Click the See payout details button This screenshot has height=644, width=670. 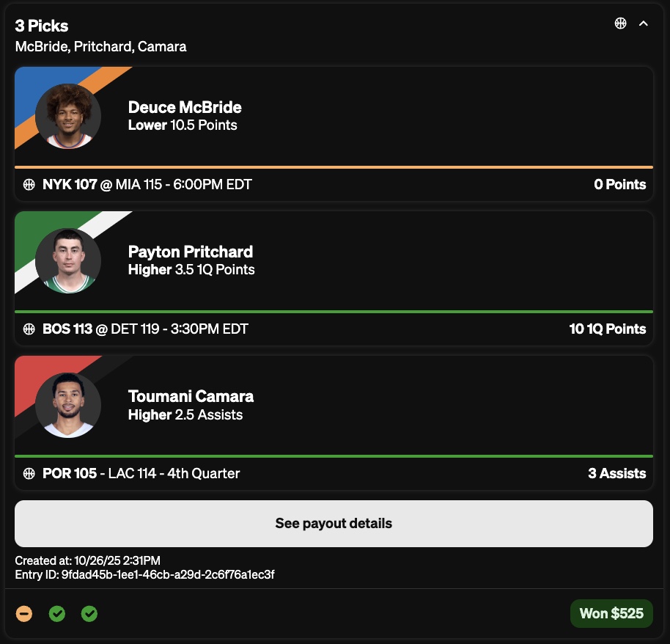[334, 524]
